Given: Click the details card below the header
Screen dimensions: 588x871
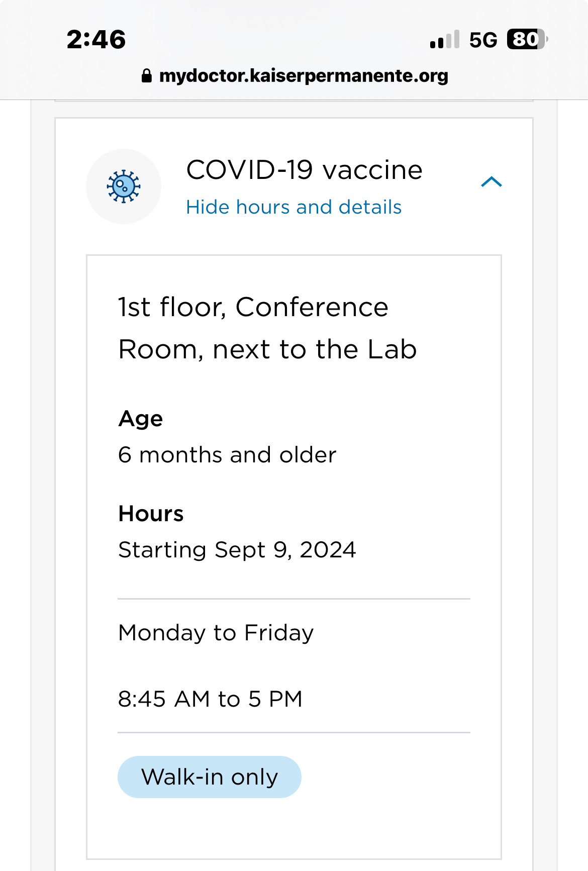Looking at the screenshot, I should click(x=294, y=557).
